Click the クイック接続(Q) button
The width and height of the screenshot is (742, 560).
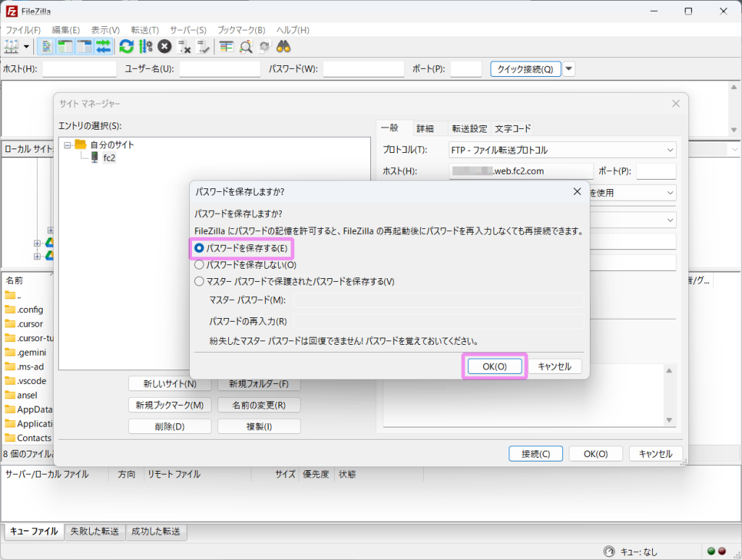pos(525,69)
